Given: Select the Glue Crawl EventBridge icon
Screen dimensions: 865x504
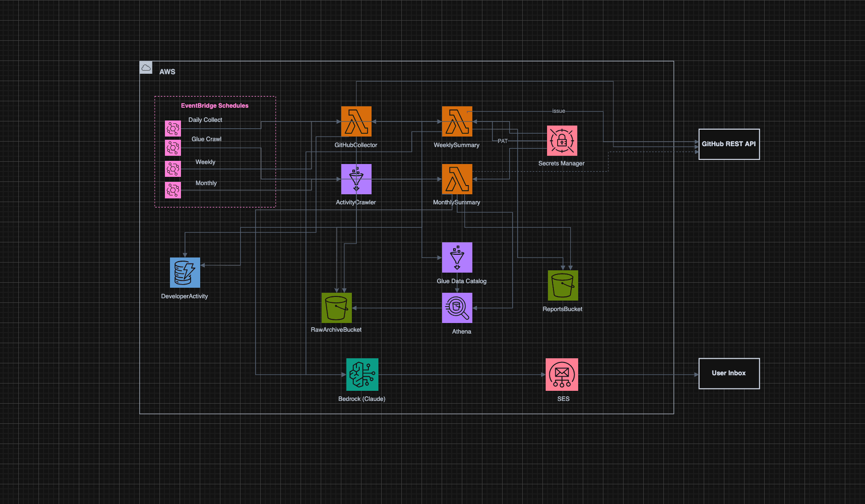Looking at the screenshot, I should tap(173, 148).
